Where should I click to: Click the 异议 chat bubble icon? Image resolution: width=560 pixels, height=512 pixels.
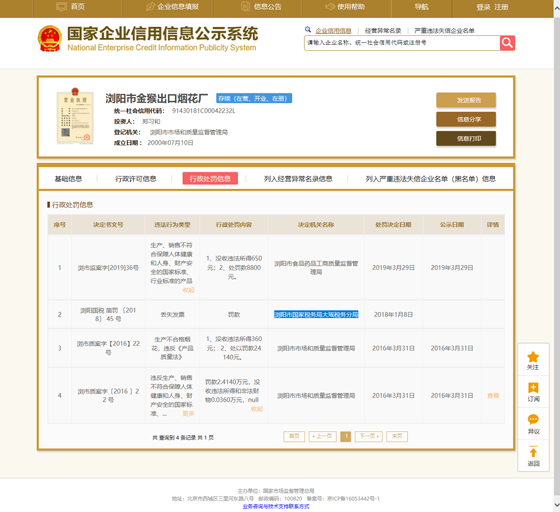tap(533, 419)
